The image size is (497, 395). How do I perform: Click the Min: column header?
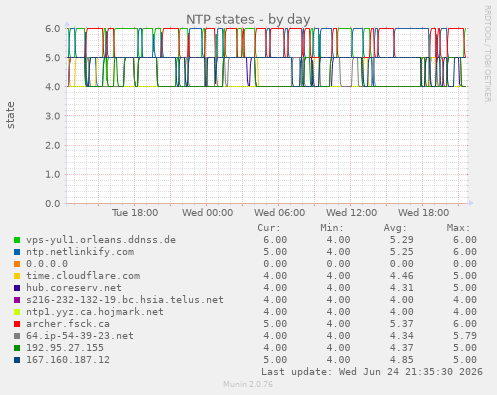[x=332, y=228]
